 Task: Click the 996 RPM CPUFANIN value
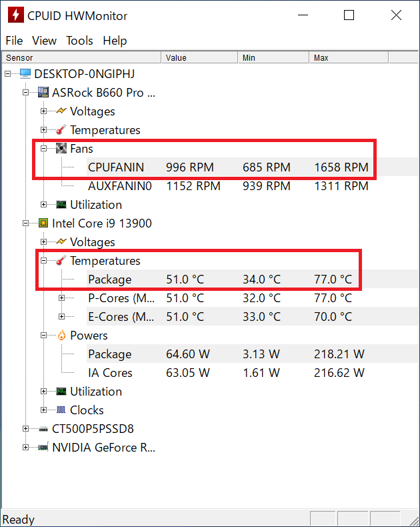[190, 167]
